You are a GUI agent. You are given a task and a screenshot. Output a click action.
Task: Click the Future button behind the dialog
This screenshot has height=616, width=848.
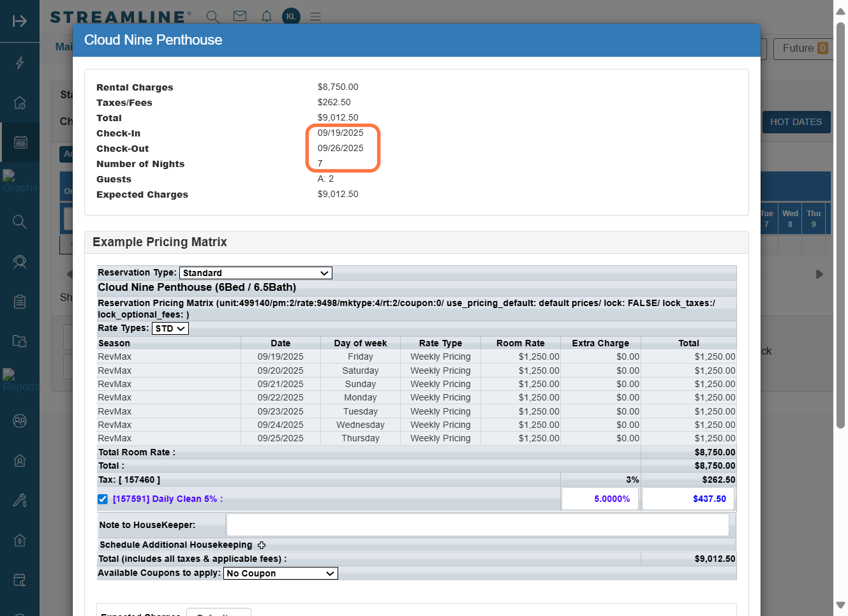[805, 48]
